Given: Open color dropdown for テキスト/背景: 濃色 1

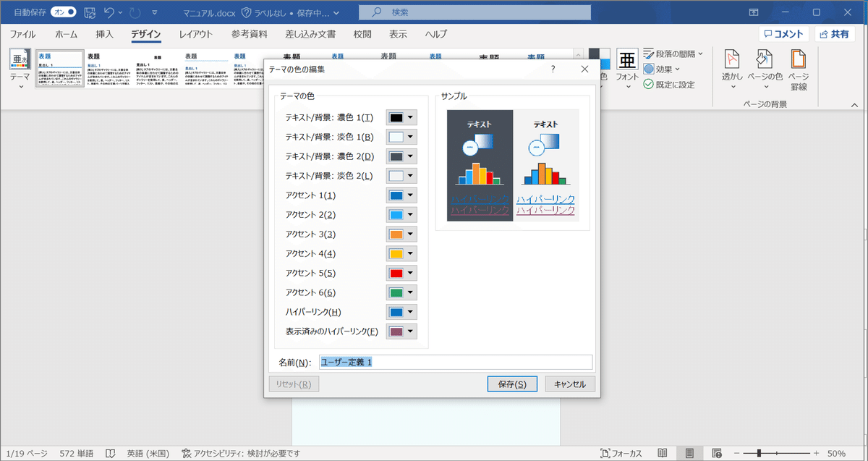Looking at the screenshot, I should 401,117.
